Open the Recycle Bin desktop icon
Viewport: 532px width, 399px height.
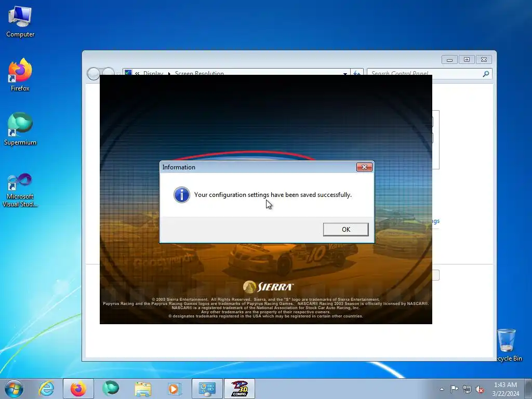(x=508, y=345)
